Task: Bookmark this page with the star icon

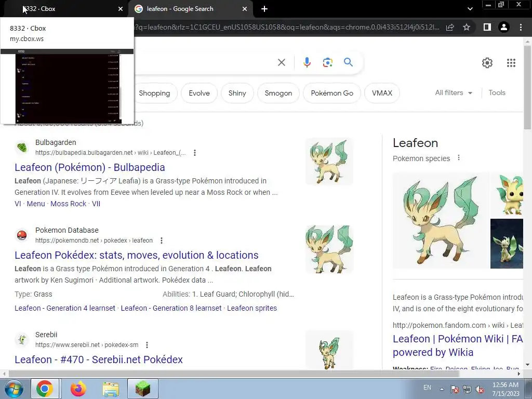Action: [x=467, y=27]
